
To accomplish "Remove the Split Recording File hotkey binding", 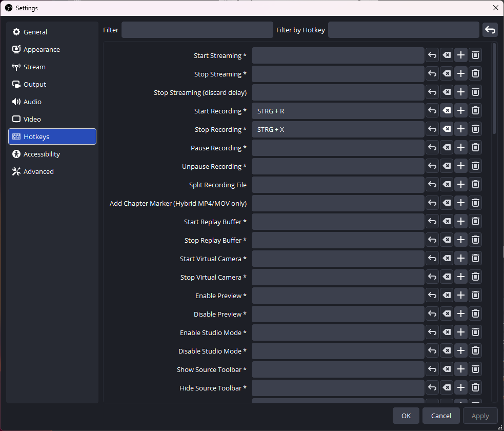I will coord(475,184).
